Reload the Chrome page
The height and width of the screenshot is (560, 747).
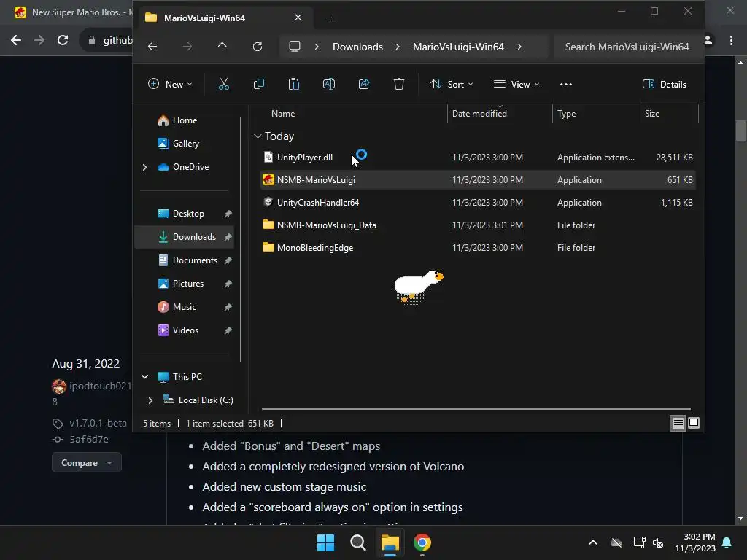[x=63, y=40]
